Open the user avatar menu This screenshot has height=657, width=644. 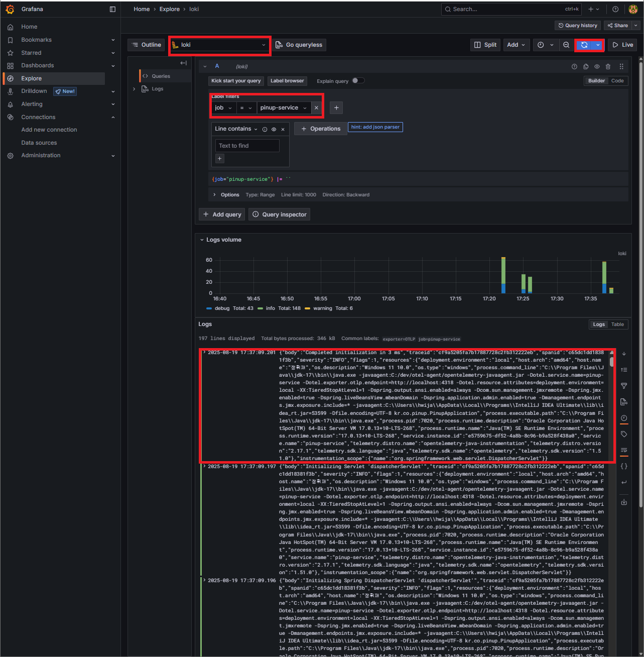coord(633,9)
